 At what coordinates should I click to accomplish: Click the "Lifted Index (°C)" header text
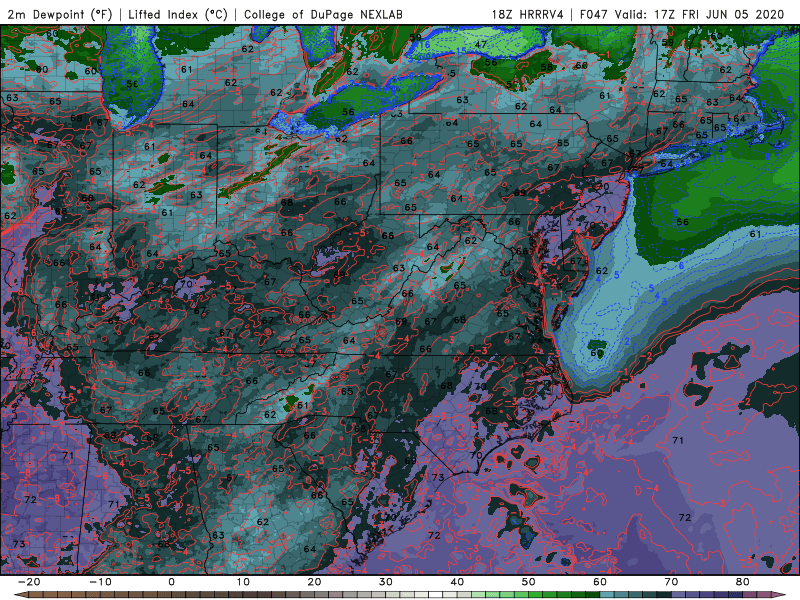point(178,14)
